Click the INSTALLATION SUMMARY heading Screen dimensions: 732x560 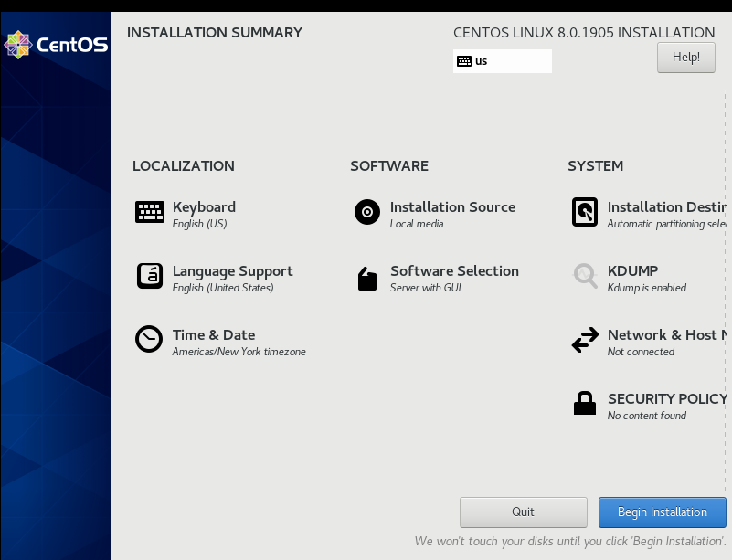point(215,33)
